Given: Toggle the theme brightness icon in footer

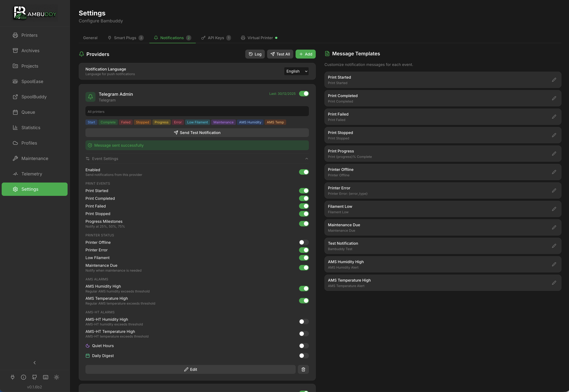Looking at the screenshot, I should click(x=57, y=377).
